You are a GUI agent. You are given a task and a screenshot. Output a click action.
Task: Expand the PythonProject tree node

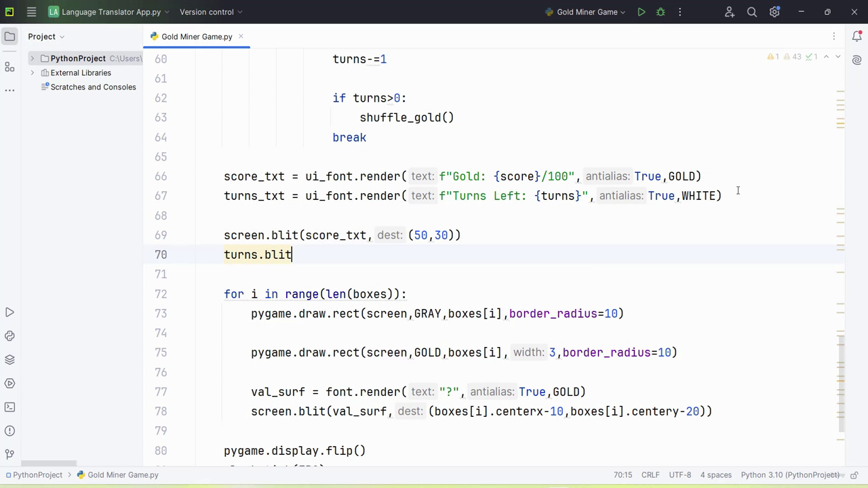pos(32,58)
